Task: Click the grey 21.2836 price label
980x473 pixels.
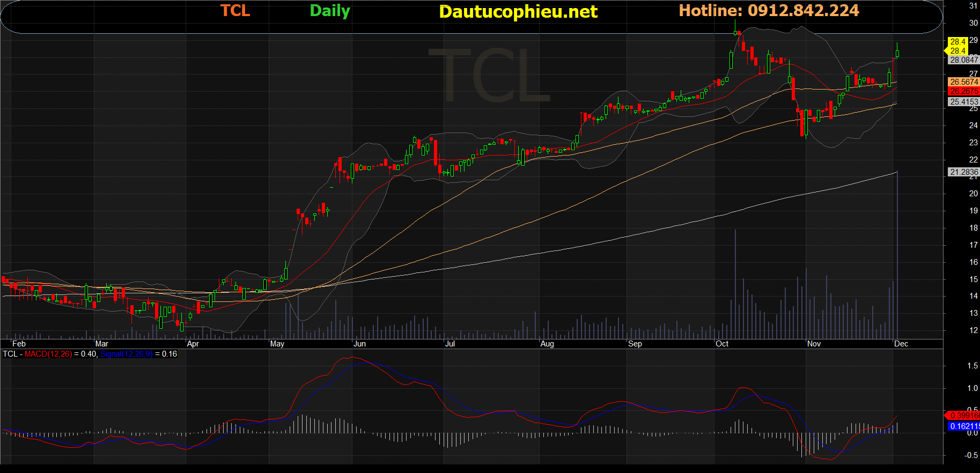Action: [x=963, y=172]
